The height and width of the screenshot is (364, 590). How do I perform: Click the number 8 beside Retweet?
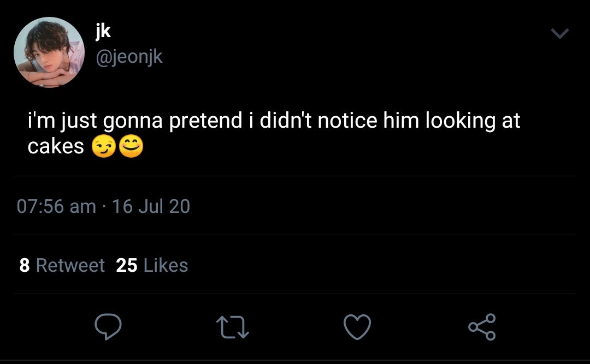click(24, 265)
